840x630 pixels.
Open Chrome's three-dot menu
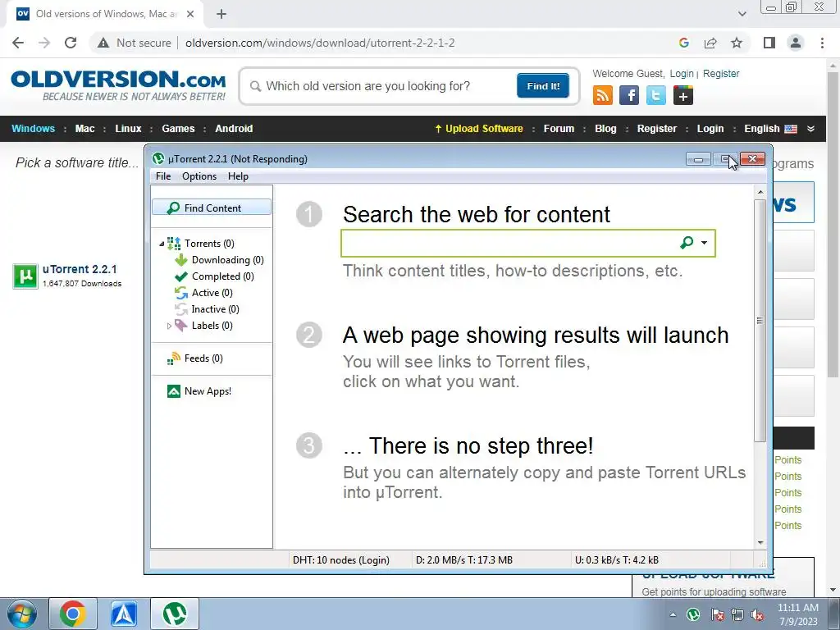[x=822, y=43]
